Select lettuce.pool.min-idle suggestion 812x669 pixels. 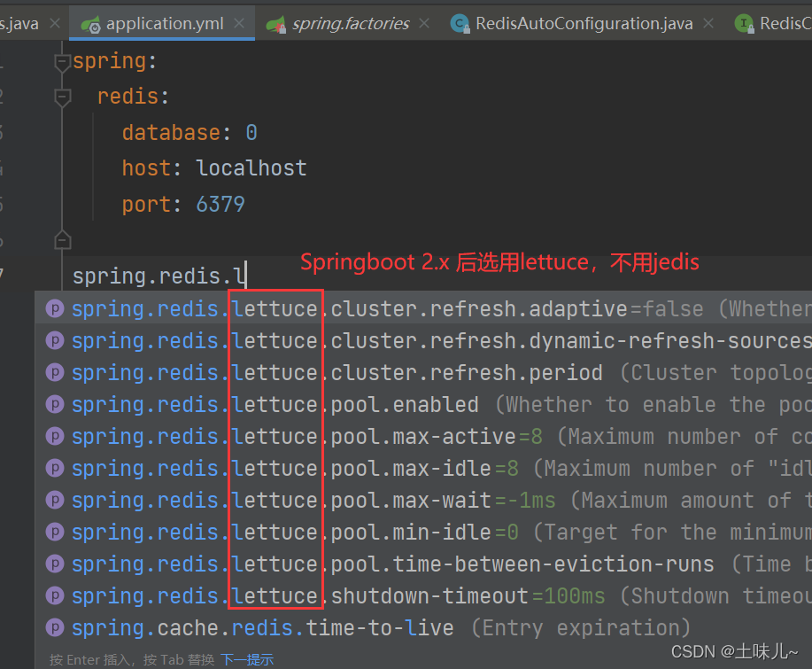point(423,533)
